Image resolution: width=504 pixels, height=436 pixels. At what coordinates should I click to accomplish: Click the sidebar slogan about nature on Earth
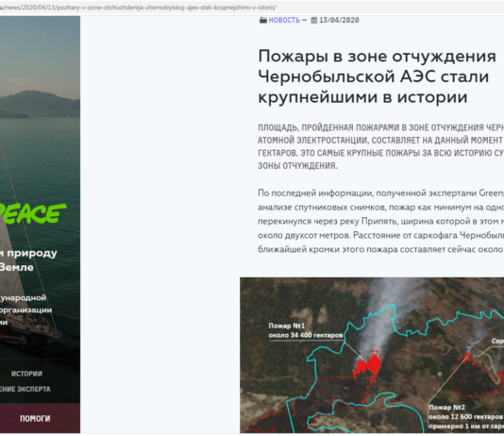pos(28,260)
